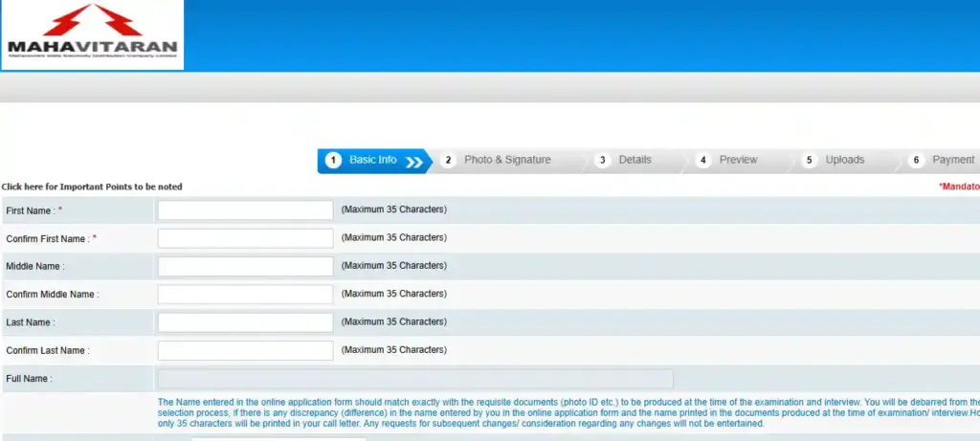Open the Payment step tab
Image resolution: width=980 pixels, height=441 pixels.
953,160
